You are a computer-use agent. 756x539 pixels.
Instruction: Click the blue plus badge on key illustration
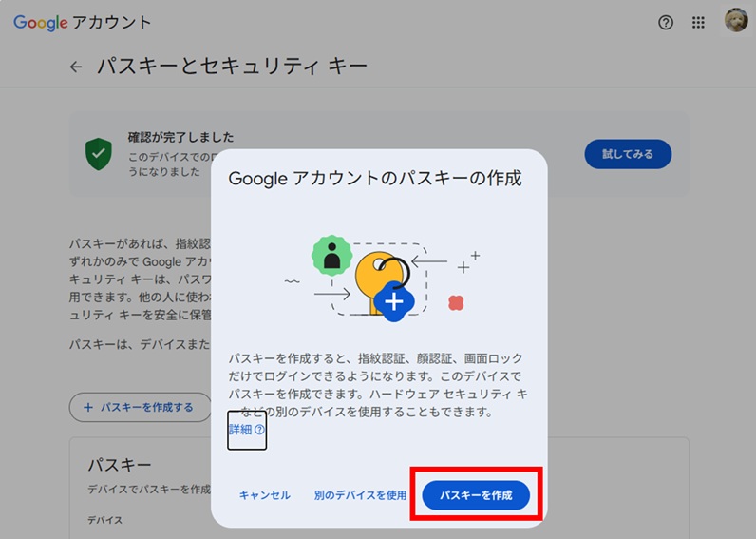tap(394, 301)
